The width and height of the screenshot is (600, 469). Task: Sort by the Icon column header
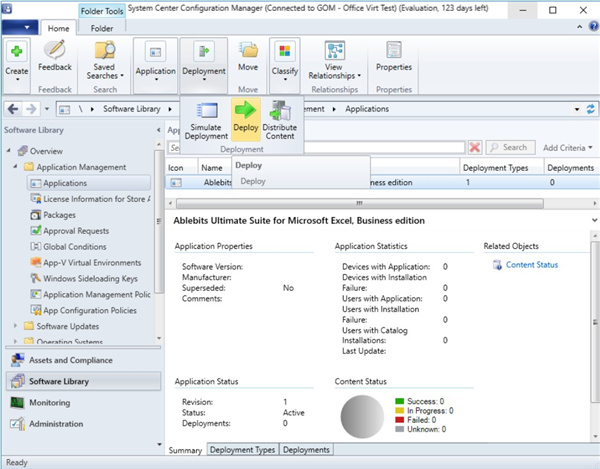tap(182, 168)
